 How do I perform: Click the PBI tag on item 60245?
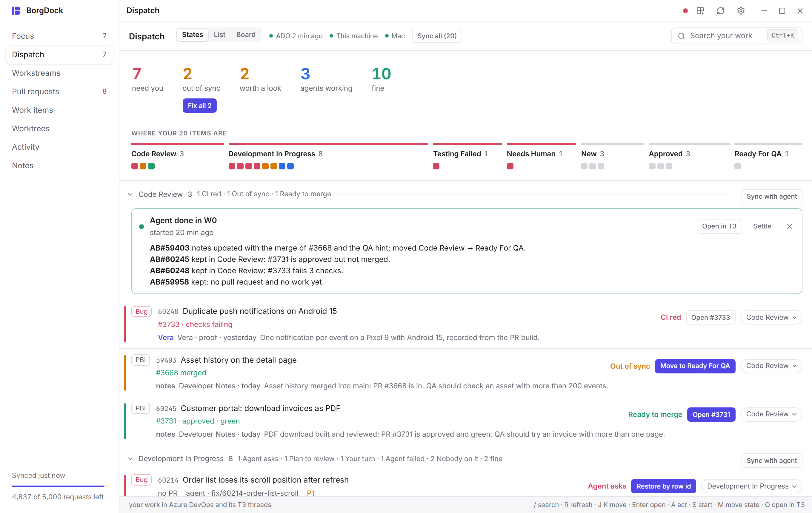141,408
